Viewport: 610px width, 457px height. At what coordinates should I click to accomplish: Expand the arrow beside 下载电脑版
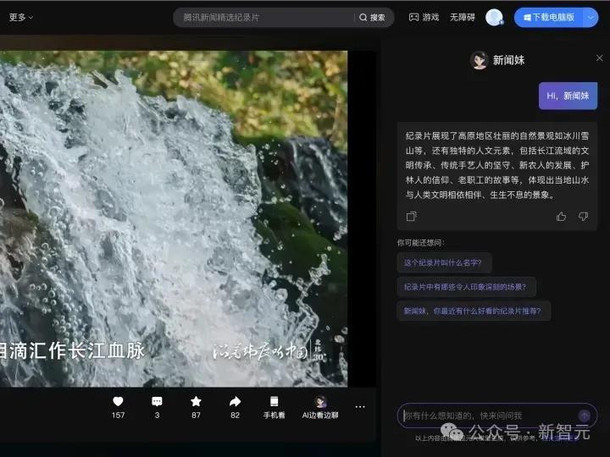point(591,17)
